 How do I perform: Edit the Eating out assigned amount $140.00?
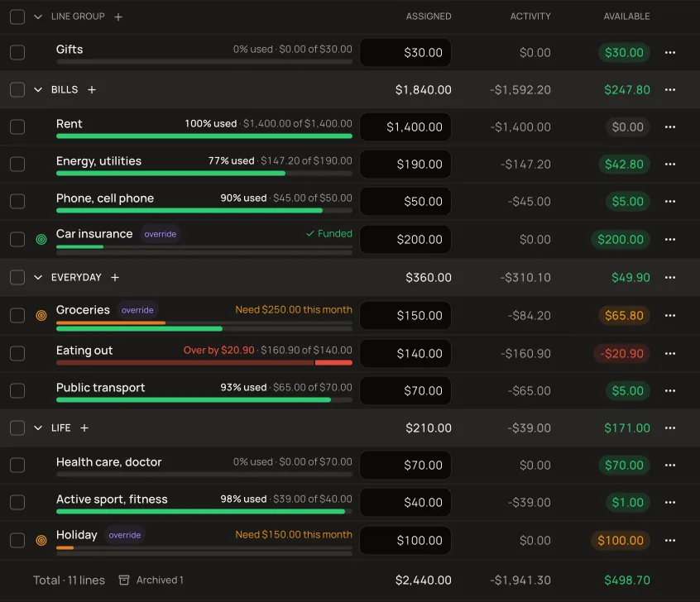point(405,353)
